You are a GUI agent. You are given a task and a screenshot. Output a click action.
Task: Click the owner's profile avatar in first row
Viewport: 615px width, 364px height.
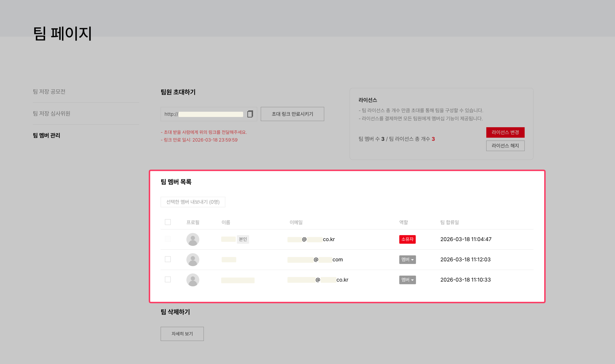(193, 239)
